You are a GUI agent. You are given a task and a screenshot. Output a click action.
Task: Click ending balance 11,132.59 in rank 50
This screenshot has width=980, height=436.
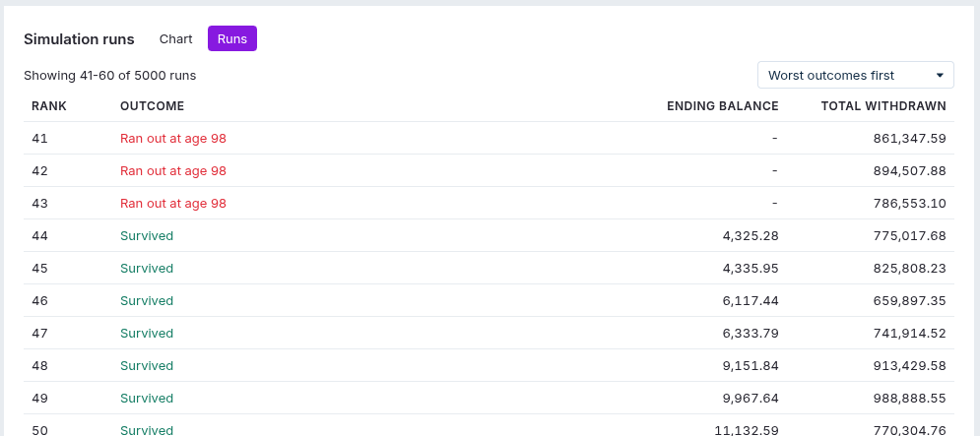pos(747,430)
